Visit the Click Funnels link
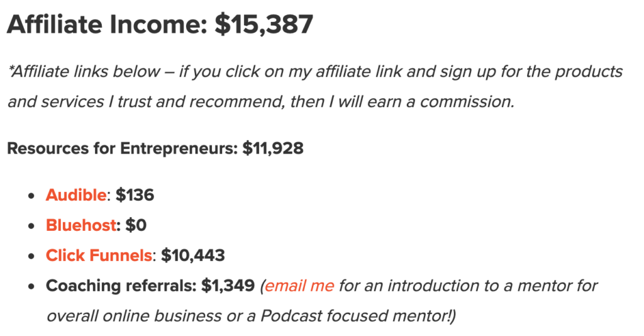644x336 pixels. tap(99, 255)
